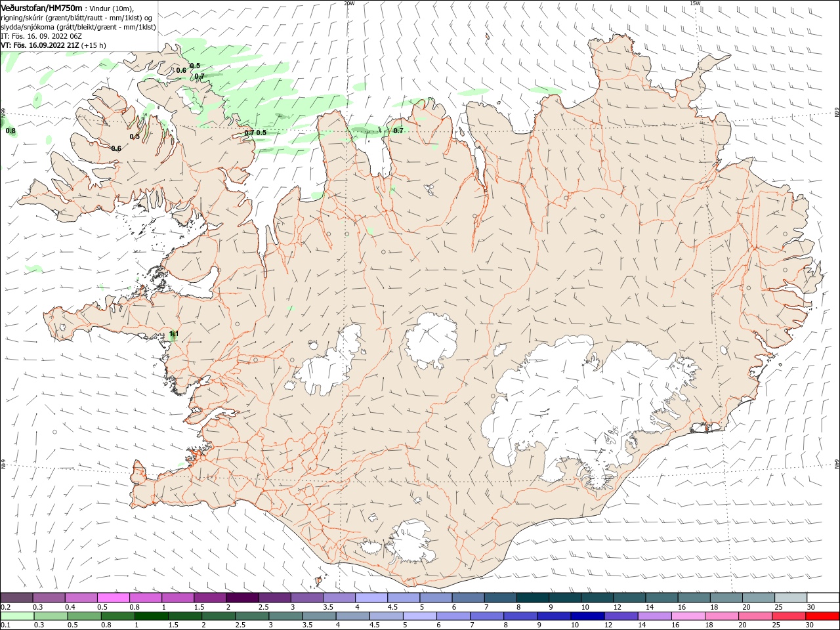Pick the darkest green 1 swatch on rain scale

[151, 616]
